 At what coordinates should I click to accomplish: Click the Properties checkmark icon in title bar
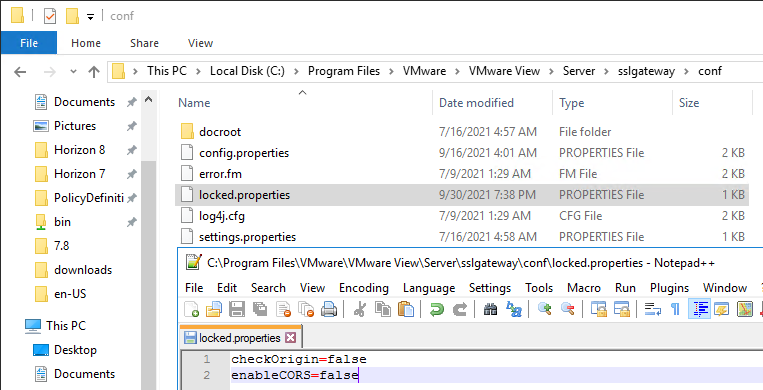[50, 16]
